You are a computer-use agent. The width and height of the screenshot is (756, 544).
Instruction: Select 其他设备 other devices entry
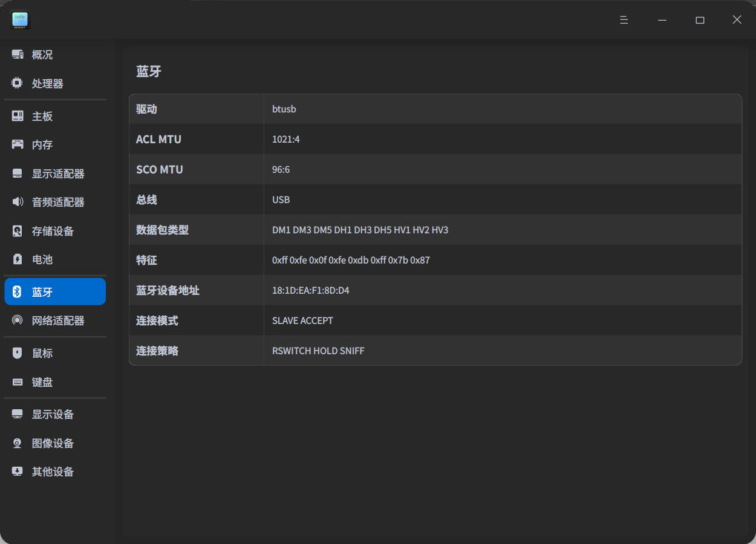[x=53, y=471]
